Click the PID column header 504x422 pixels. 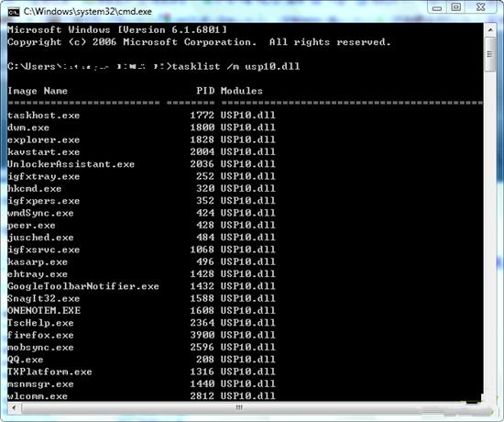[205, 91]
